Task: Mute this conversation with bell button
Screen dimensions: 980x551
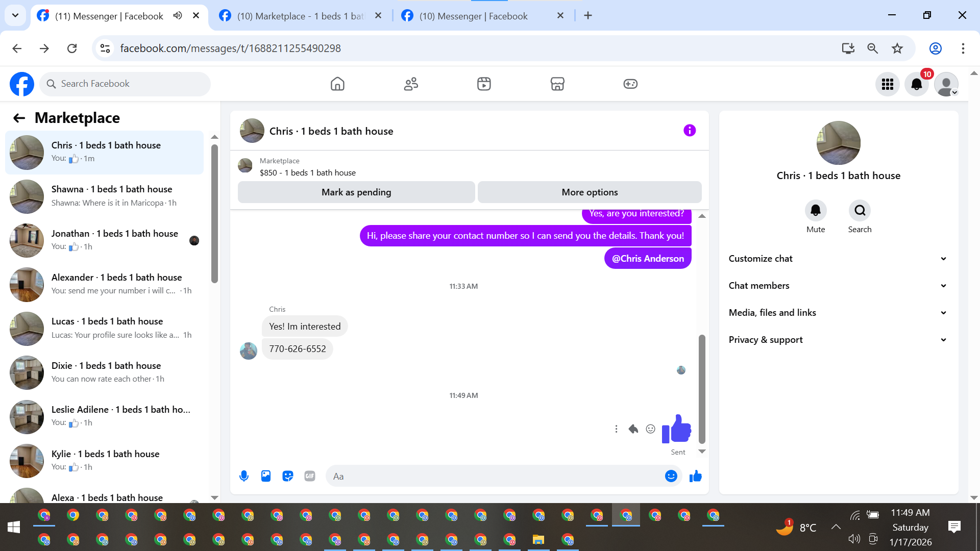Action: [x=816, y=211]
